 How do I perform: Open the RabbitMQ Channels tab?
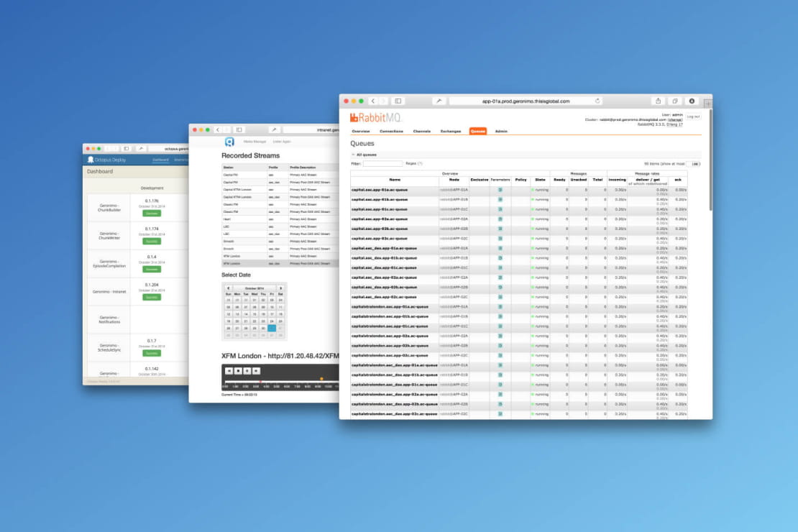pos(422,132)
